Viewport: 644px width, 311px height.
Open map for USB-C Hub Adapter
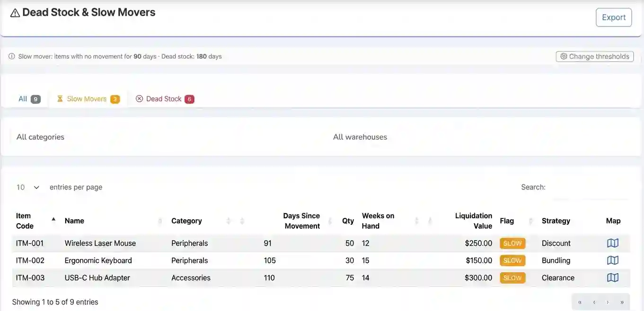click(613, 277)
